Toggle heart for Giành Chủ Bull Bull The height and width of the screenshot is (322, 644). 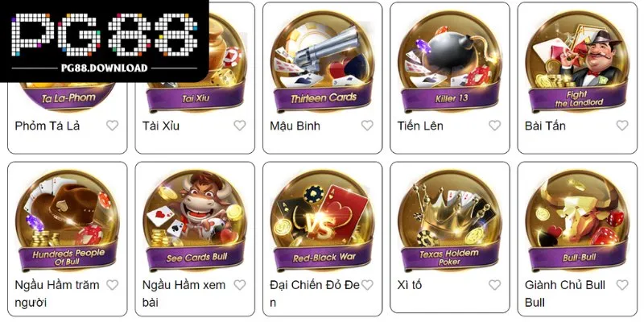tap(622, 285)
